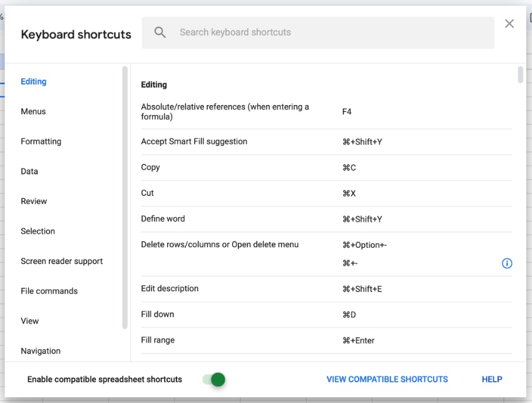Open the Review shortcuts list
This screenshot has width=532, height=403.
[x=34, y=201]
